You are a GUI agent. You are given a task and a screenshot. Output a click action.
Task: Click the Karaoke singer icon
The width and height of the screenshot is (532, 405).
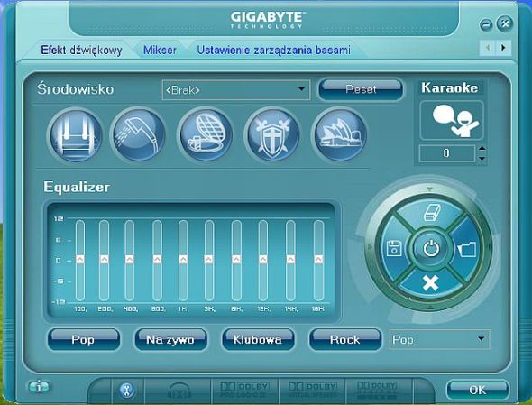click(452, 120)
